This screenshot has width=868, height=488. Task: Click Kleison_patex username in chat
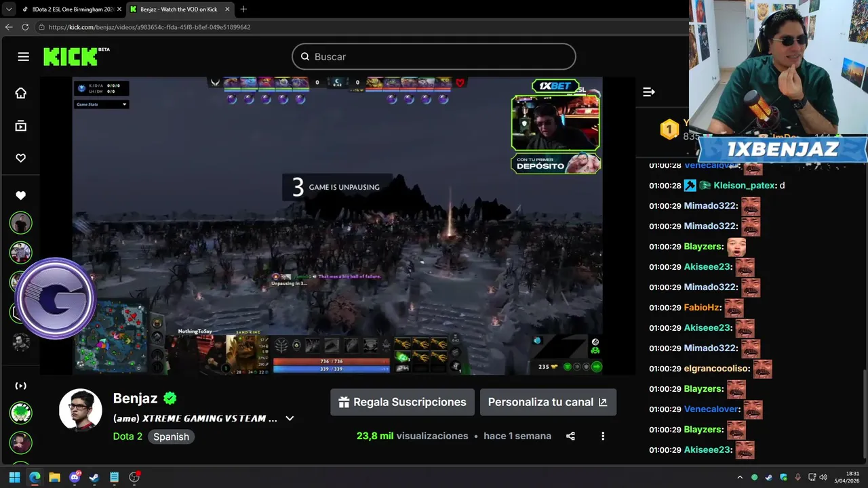[745, 185]
